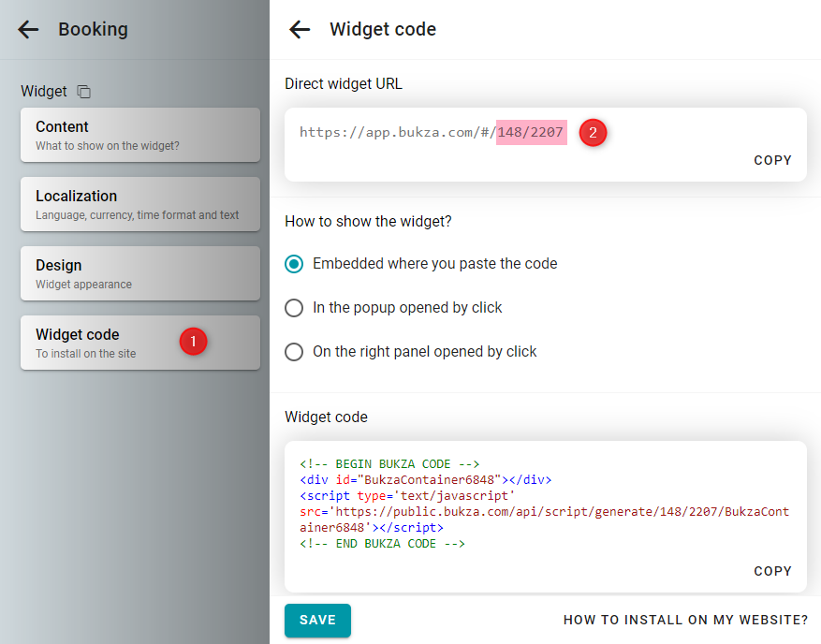Click the red marker numbered 2
This screenshot has height=644, width=821.
point(592,132)
